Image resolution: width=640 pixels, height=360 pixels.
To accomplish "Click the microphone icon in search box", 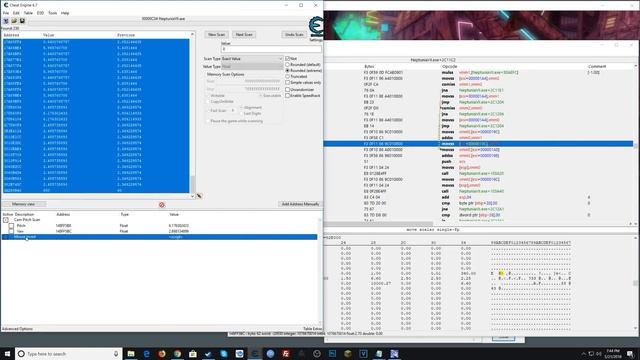I will click(x=116, y=353).
